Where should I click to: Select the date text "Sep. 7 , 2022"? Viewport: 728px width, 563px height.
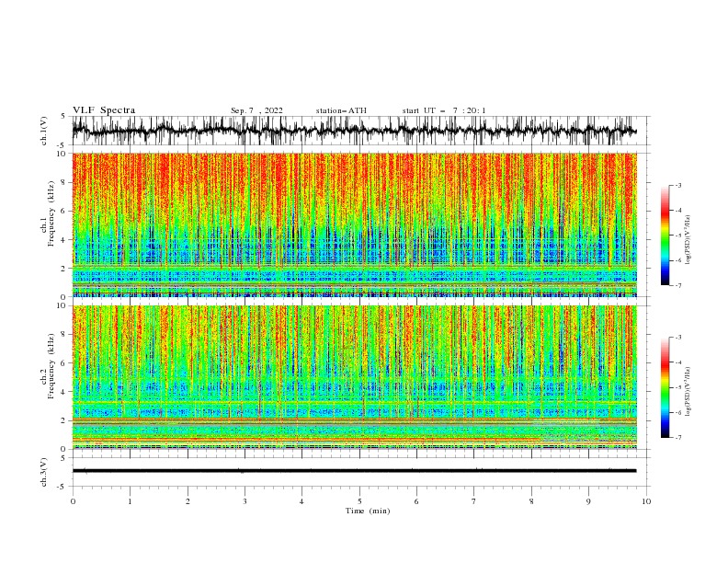pyautogui.click(x=256, y=110)
